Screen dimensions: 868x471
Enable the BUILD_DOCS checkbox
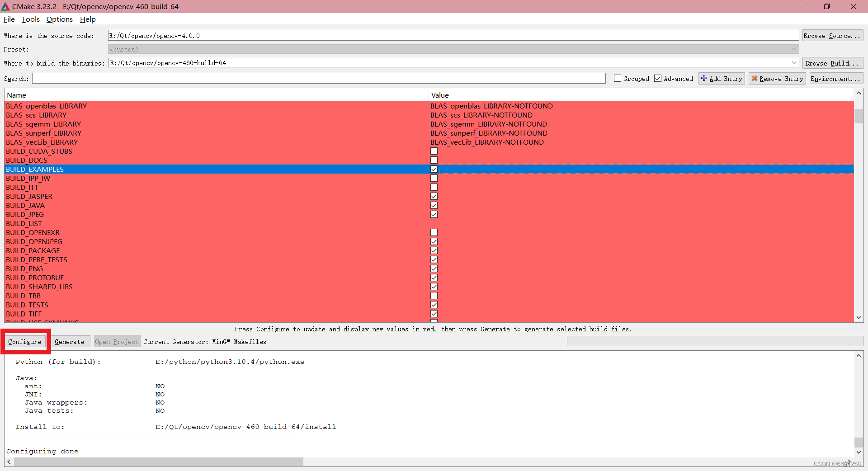tap(434, 160)
